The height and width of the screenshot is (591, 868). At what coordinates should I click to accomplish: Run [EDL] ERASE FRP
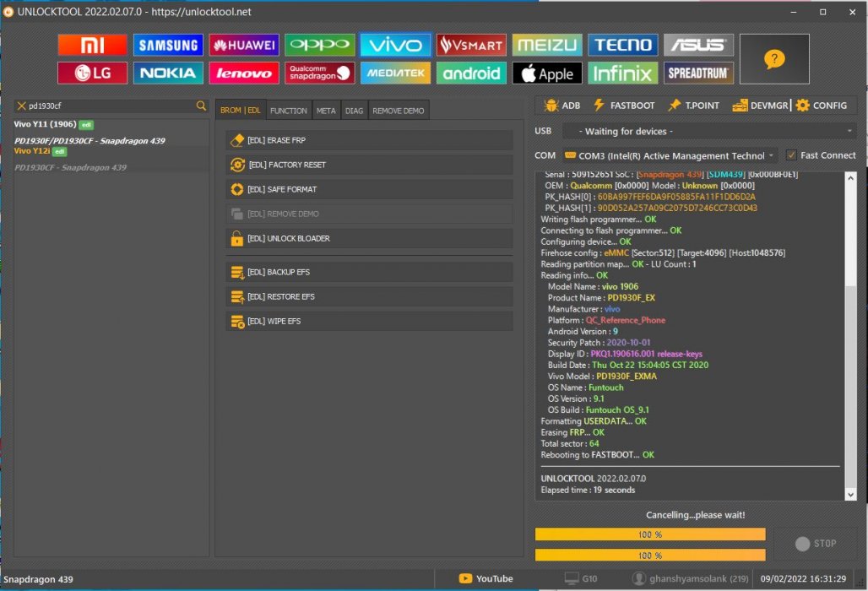tap(369, 140)
